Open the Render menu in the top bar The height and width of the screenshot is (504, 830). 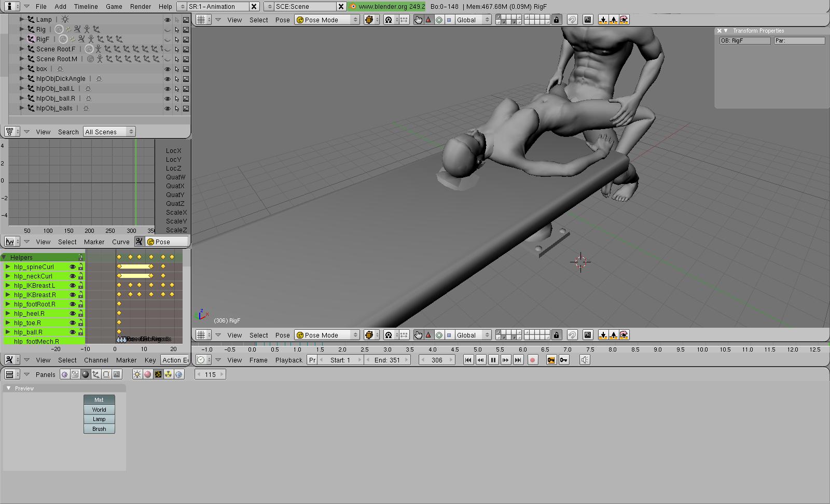140,6
